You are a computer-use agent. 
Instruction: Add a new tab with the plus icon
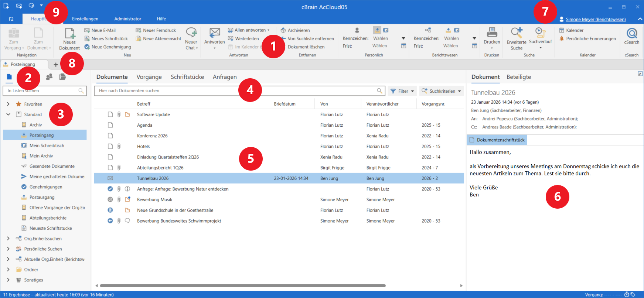(56, 65)
